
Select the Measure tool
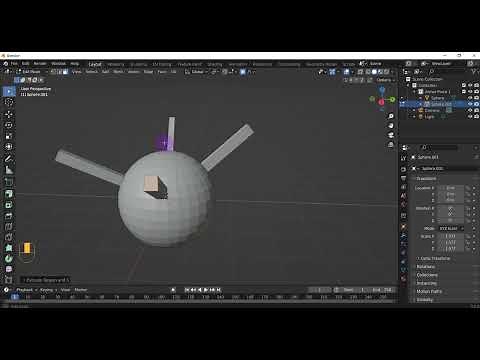coord(9,170)
